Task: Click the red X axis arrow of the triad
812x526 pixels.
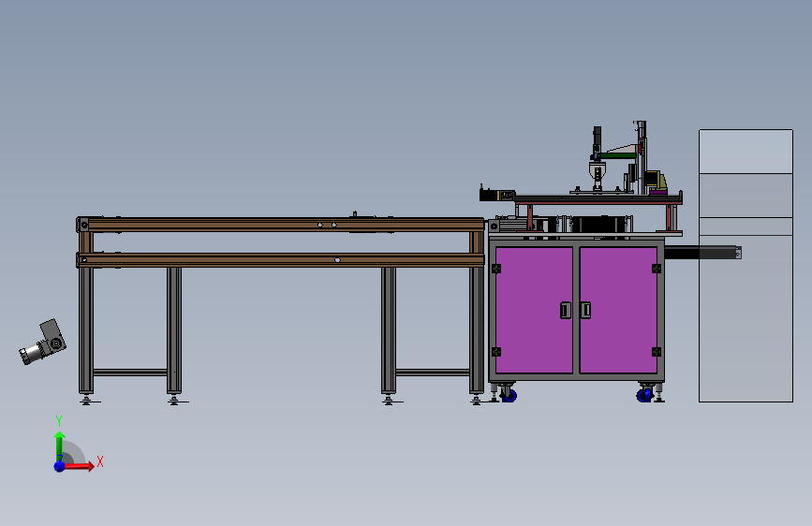Action: (x=80, y=466)
